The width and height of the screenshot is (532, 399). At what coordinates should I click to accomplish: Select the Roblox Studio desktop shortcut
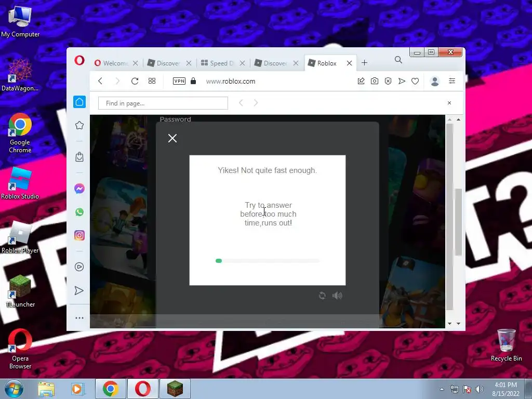(x=20, y=183)
